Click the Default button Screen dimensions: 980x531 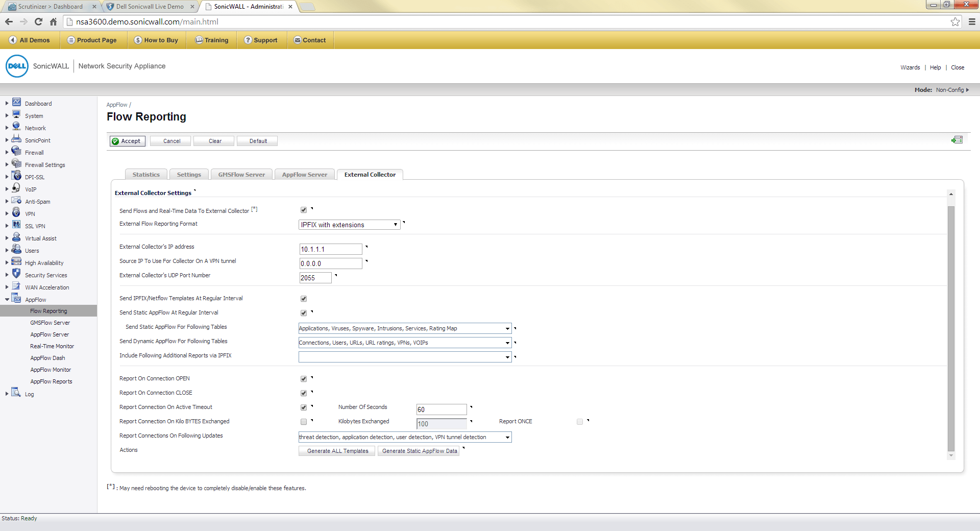258,141
